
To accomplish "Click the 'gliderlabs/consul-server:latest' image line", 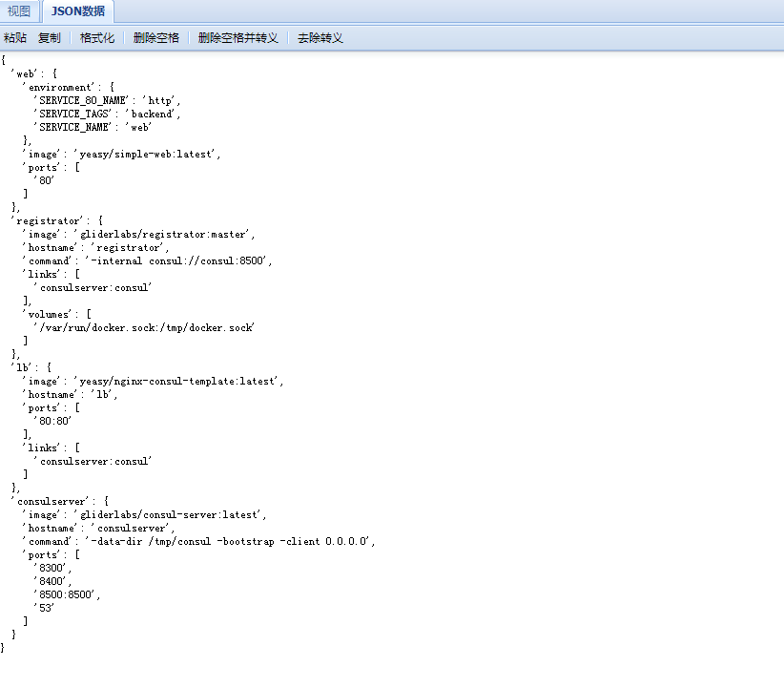I will (145, 515).
